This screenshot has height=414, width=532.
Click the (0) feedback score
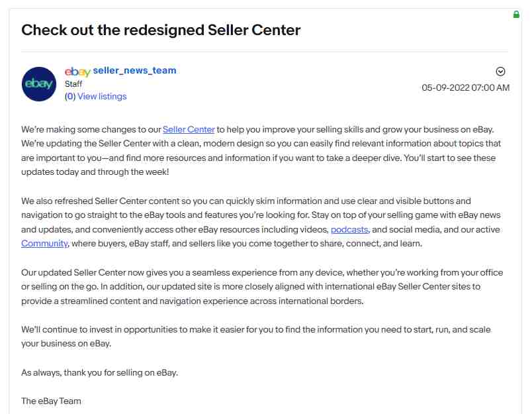coord(70,97)
